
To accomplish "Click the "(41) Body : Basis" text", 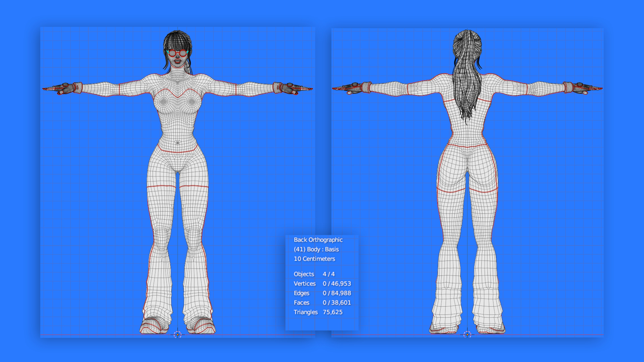I will 316,249.
